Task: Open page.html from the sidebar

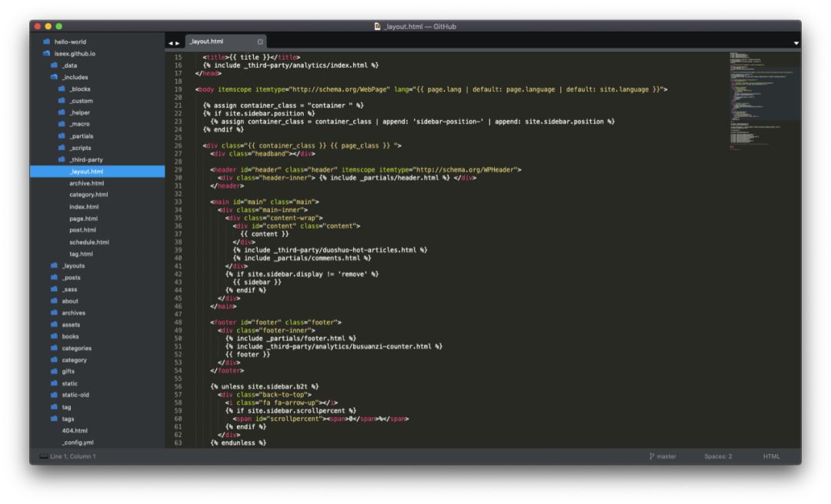Action: [83, 219]
